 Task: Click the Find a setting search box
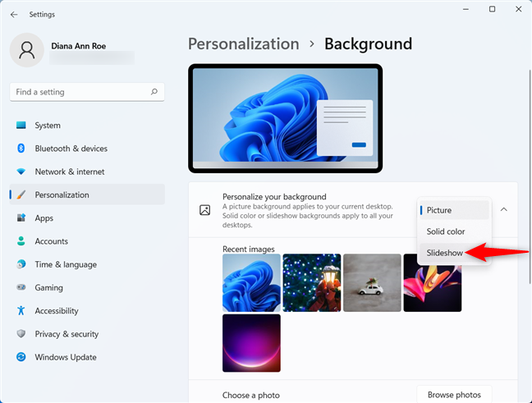[x=87, y=92]
